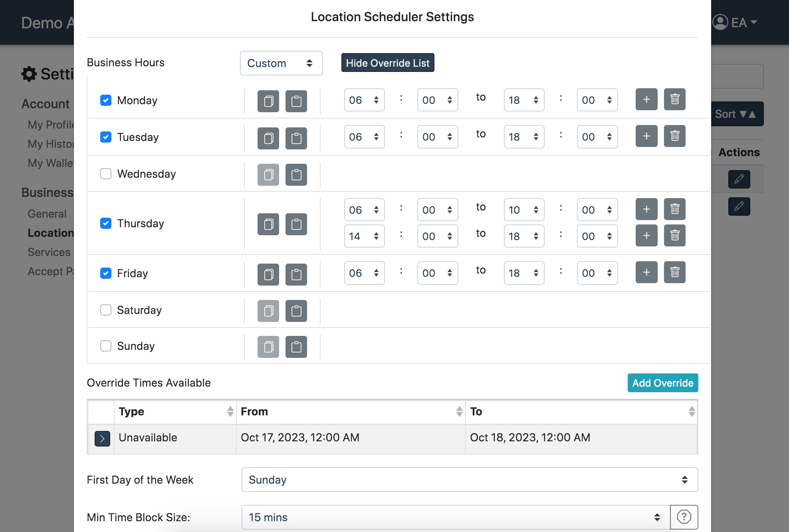The height and width of the screenshot is (532, 789).
Task: Click the Min Time Block help icon
Action: pos(684,517)
